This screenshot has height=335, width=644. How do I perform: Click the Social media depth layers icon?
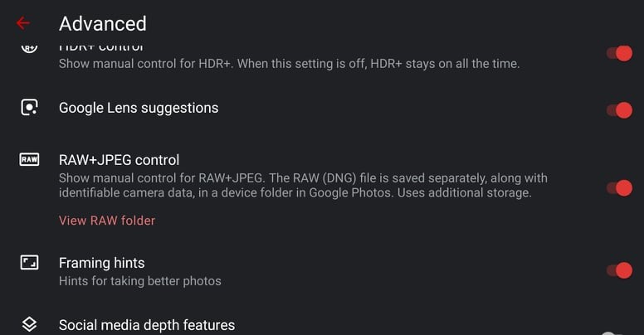pos(29,324)
